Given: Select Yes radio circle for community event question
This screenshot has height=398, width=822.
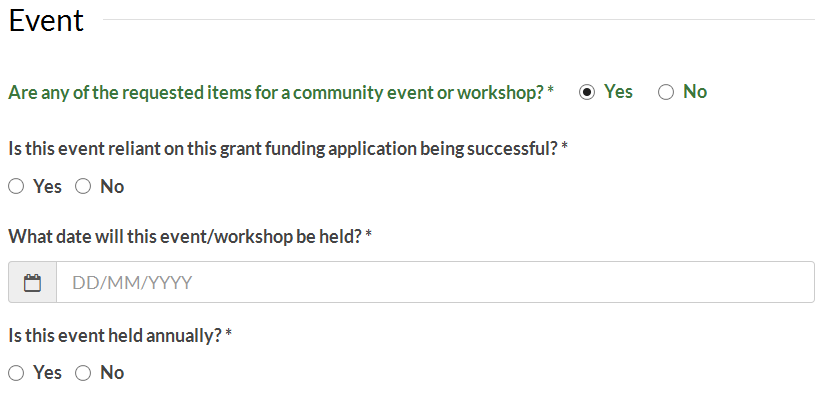Looking at the screenshot, I should pos(587,92).
